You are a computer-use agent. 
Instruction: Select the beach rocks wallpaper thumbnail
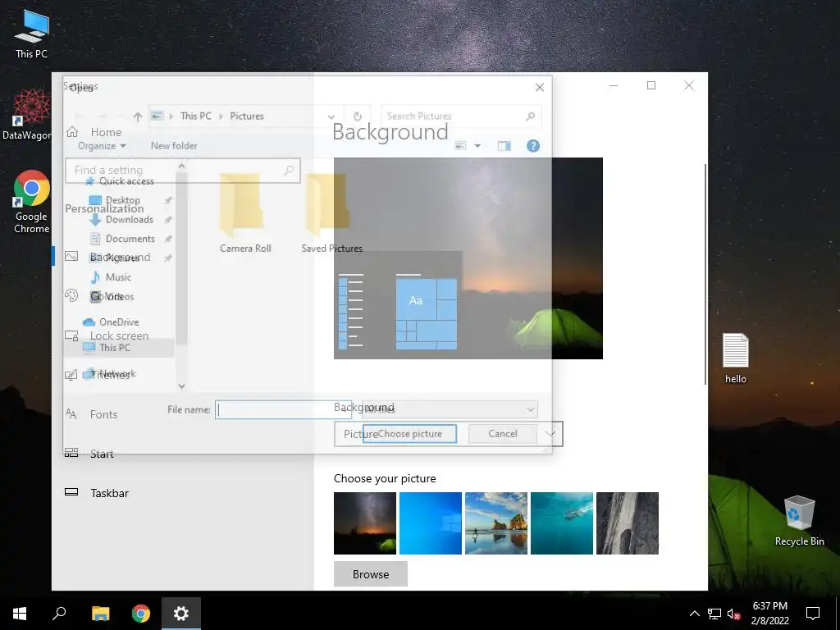tap(496, 523)
